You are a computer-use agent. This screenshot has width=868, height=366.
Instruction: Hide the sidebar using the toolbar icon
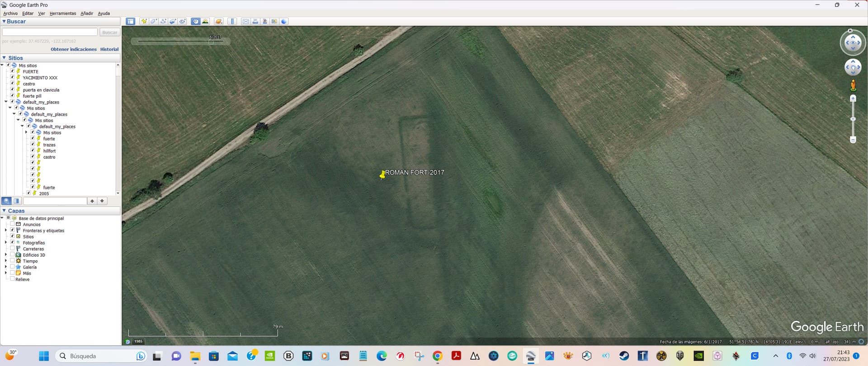(x=131, y=21)
